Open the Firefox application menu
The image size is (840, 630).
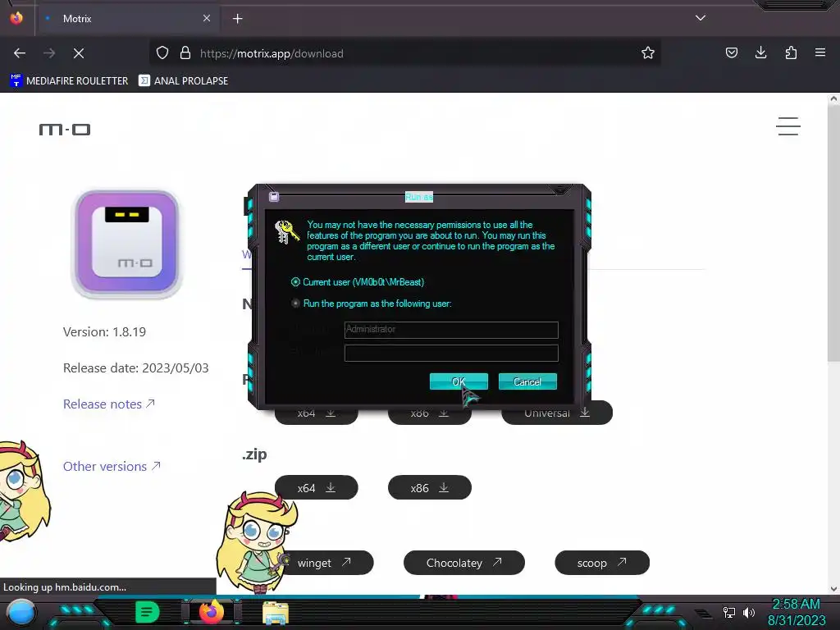click(820, 53)
